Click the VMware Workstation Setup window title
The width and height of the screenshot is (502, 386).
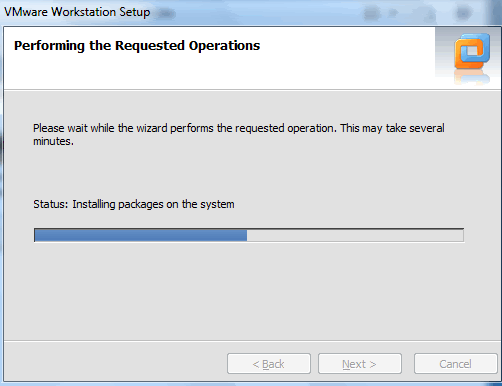pyautogui.click(x=77, y=12)
